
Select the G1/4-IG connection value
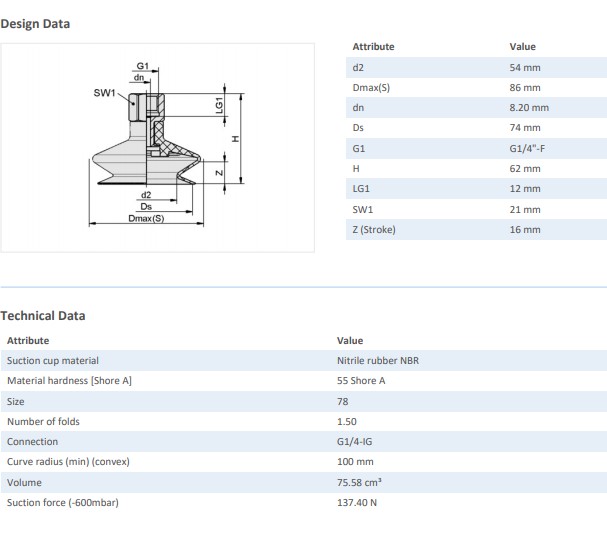coord(358,441)
